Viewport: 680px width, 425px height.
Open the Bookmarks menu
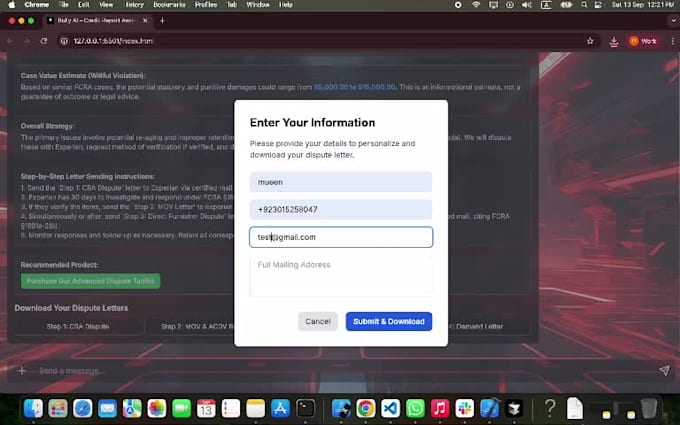click(169, 5)
